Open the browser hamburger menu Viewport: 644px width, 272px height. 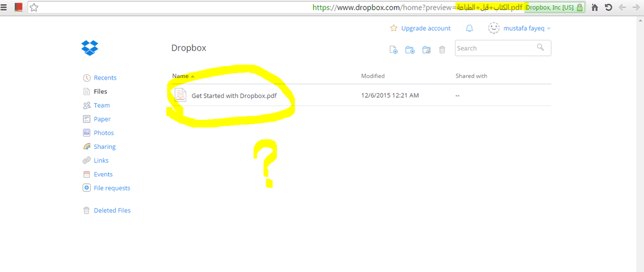click(4, 8)
